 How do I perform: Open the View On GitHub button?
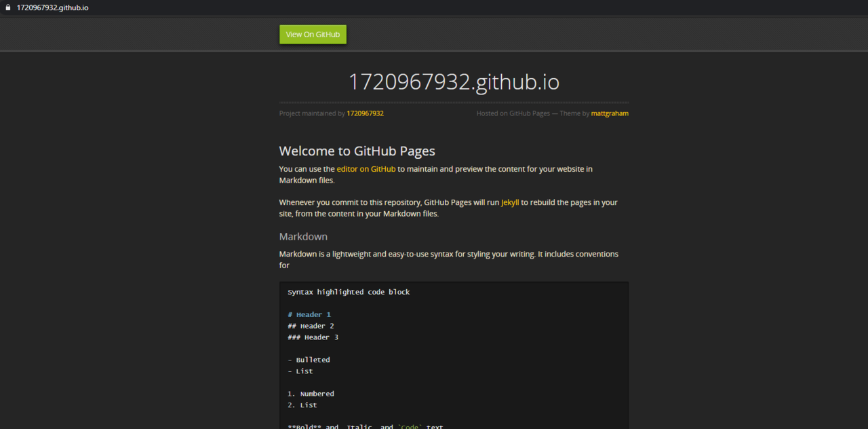(313, 35)
